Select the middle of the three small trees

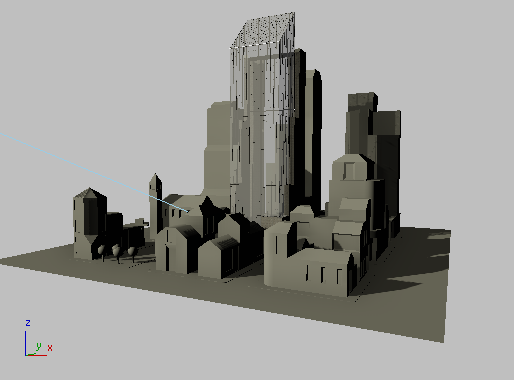pos(116,253)
